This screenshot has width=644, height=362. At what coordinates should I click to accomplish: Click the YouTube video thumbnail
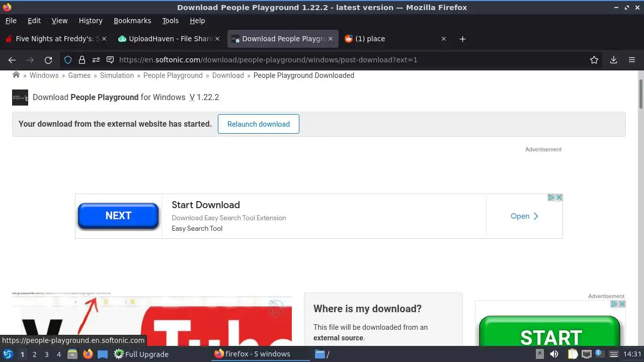(x=151, y=319)
